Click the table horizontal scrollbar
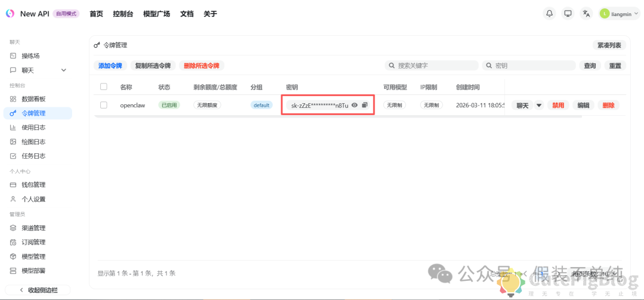This screenshot has width=644, height=300. [x=338, y=116]
